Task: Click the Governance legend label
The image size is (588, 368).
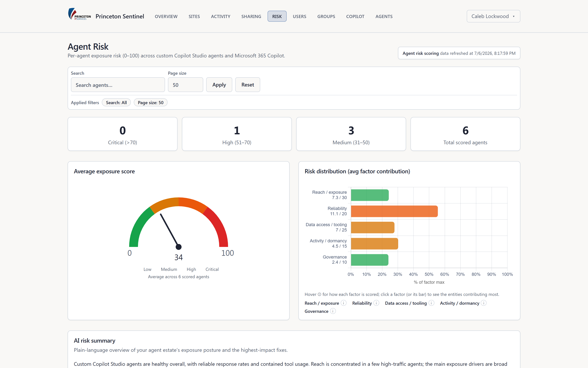Action: [316, 311]
